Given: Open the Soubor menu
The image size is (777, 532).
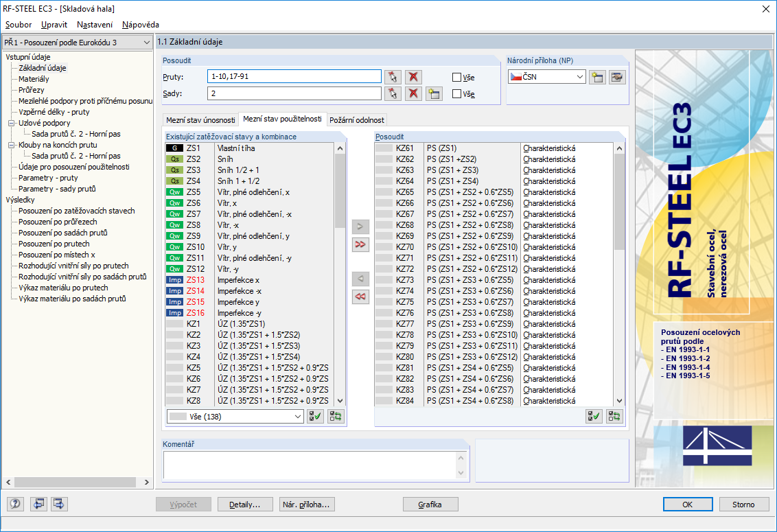Looking at the screenshot, I should [x=19, y=25].
